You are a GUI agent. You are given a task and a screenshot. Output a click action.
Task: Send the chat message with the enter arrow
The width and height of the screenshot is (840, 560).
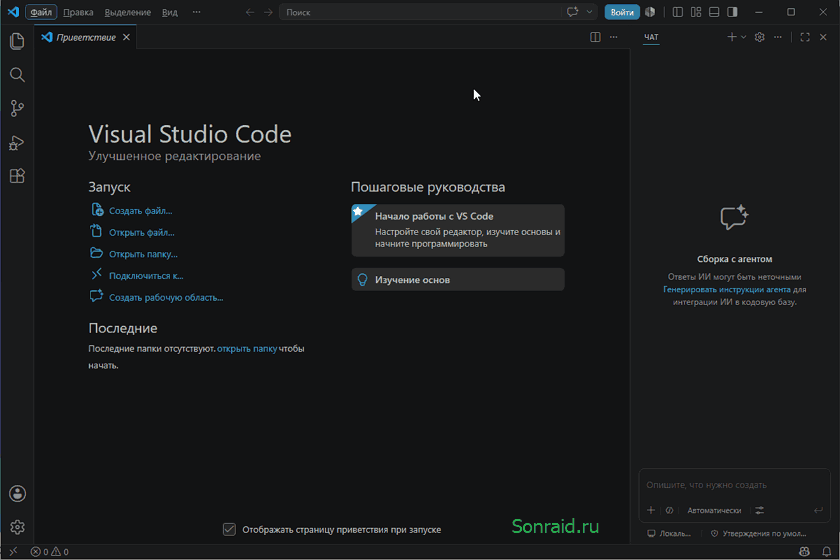818,510
